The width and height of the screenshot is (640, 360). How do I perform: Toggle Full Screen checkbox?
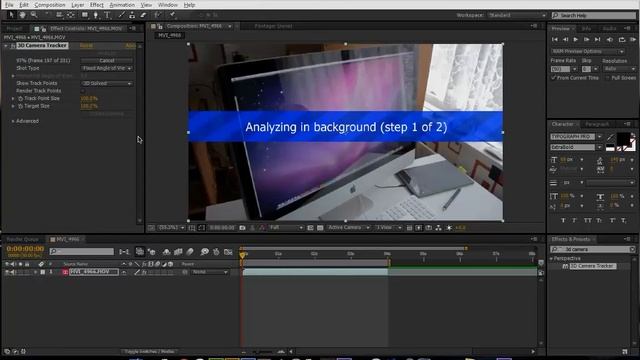tap(607, 78)
